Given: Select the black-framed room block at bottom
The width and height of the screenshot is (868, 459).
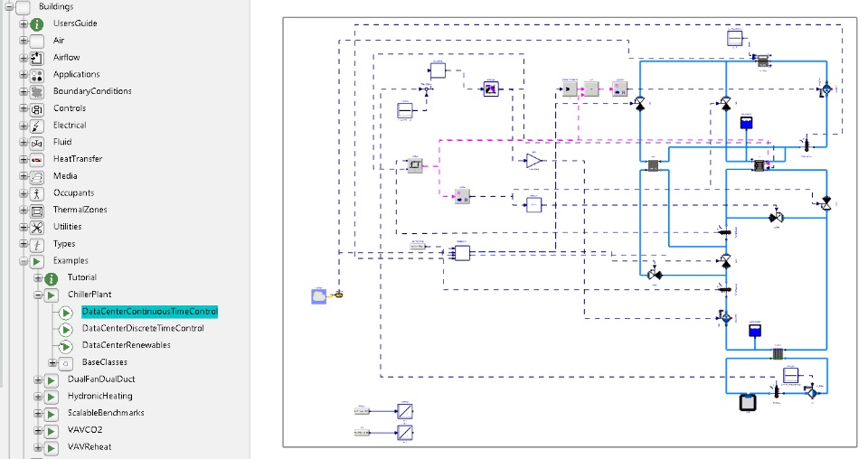Looking at the screenshot, I should click(x=748, y=402).
